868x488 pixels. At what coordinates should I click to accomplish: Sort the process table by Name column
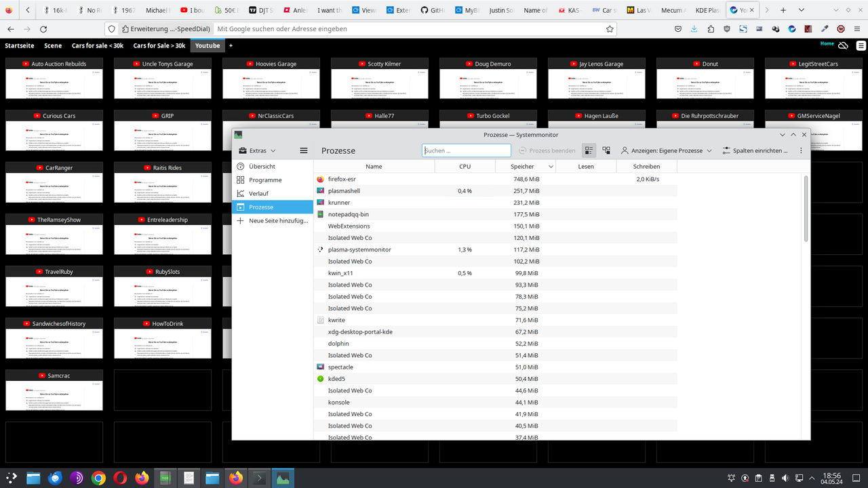click(374, 166)
